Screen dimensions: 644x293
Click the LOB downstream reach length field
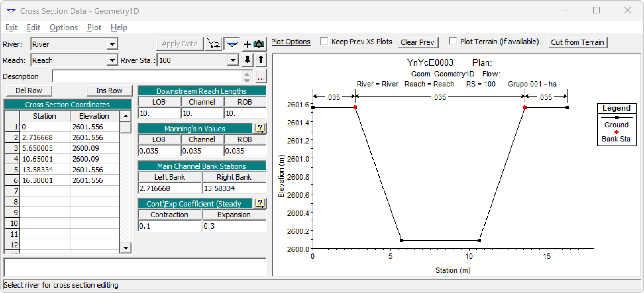click(159, 113)
